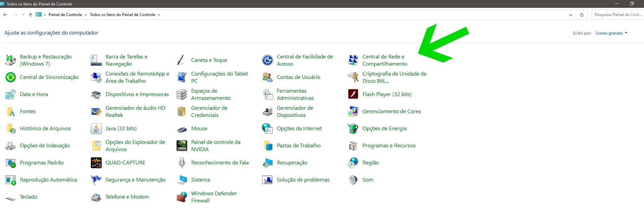Open the Mouse icon
Viewport: 644px width, 213px height.
pyautogui.click(x=182, y=129)
